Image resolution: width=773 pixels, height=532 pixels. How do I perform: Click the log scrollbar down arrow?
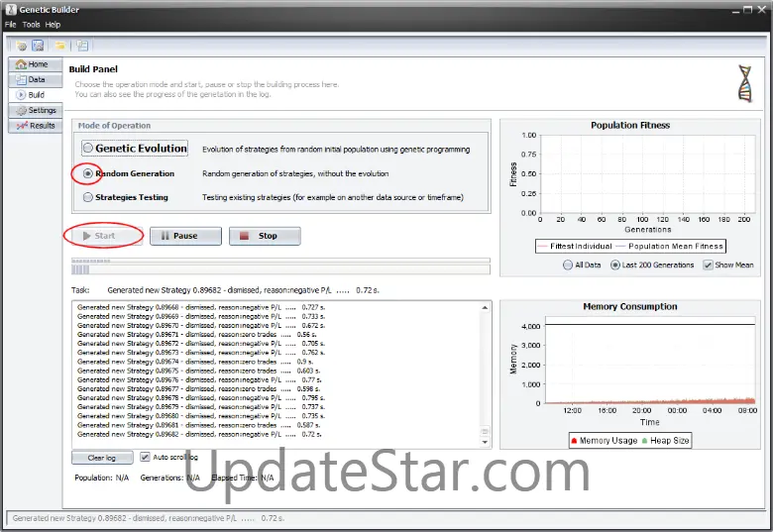tap(485, 442)
